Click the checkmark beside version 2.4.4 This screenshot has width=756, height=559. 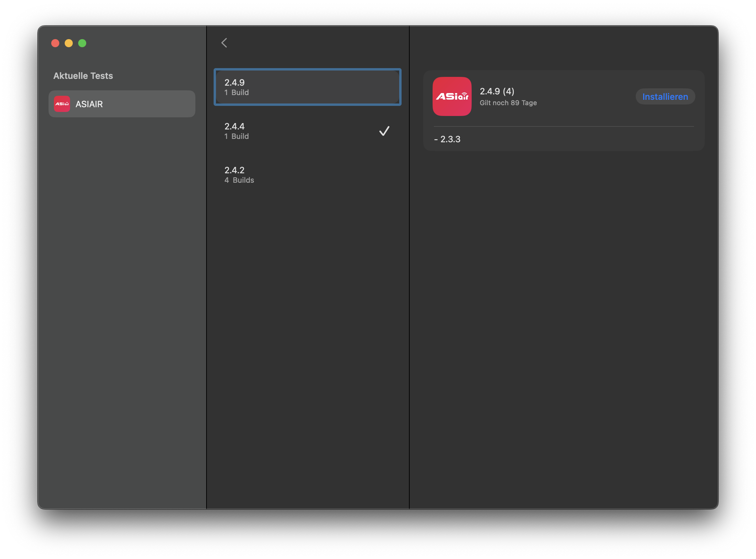point(384,131)
